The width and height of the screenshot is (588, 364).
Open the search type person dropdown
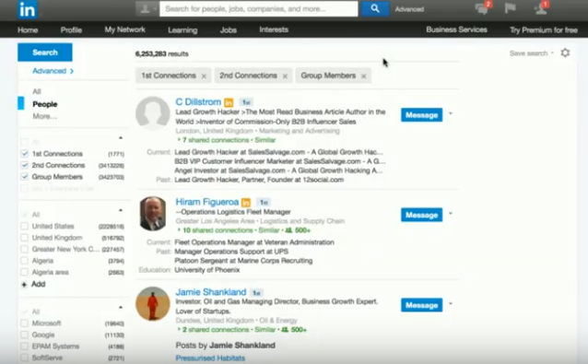click(x=147, y=9)
